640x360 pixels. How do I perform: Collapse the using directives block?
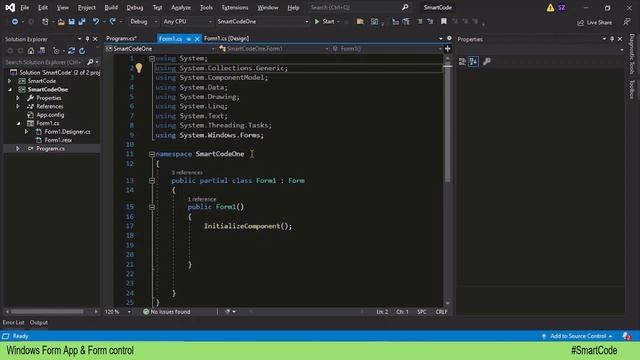[152, 59]
